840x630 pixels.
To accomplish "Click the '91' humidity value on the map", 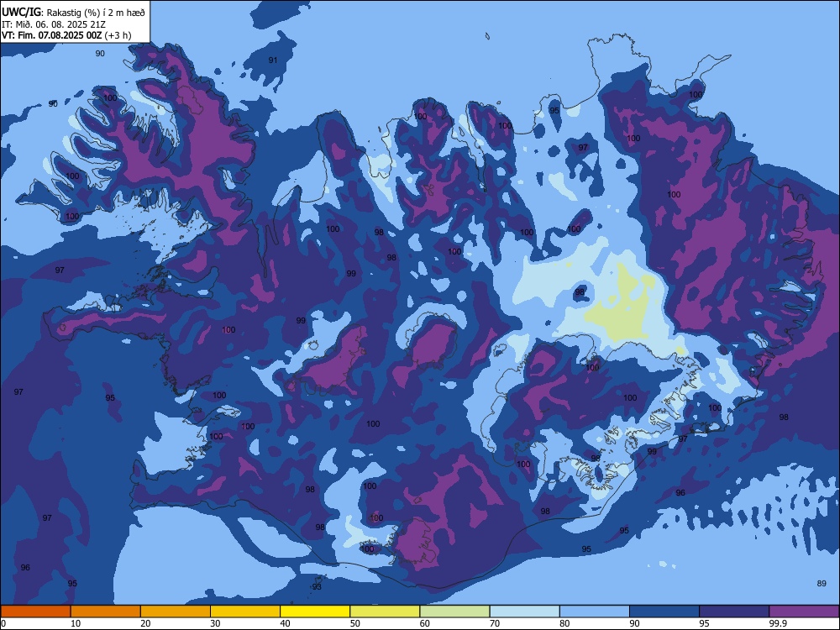I will coord(273,60).
